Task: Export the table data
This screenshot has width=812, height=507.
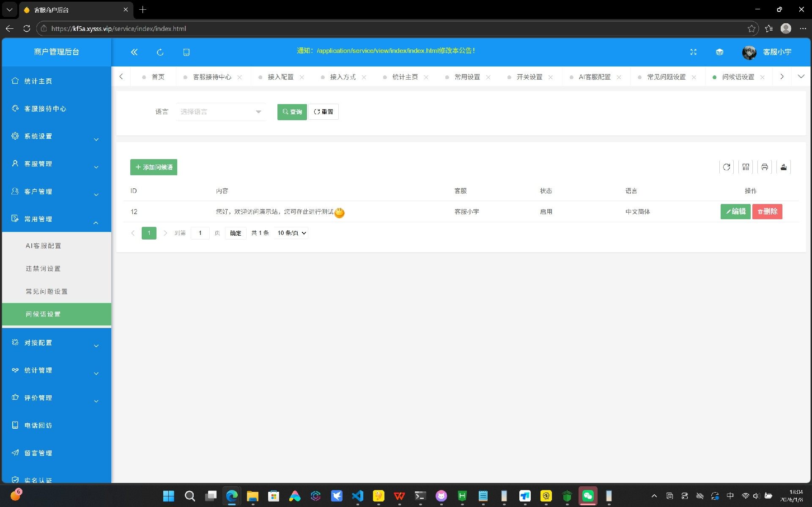Action: tap(784, 167)
